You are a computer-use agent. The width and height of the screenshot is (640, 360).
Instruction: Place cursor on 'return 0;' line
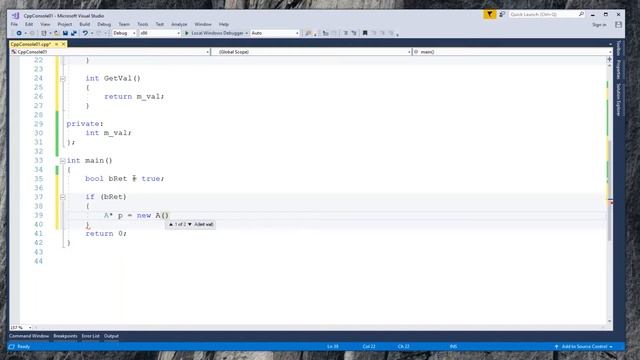[106, 233]
